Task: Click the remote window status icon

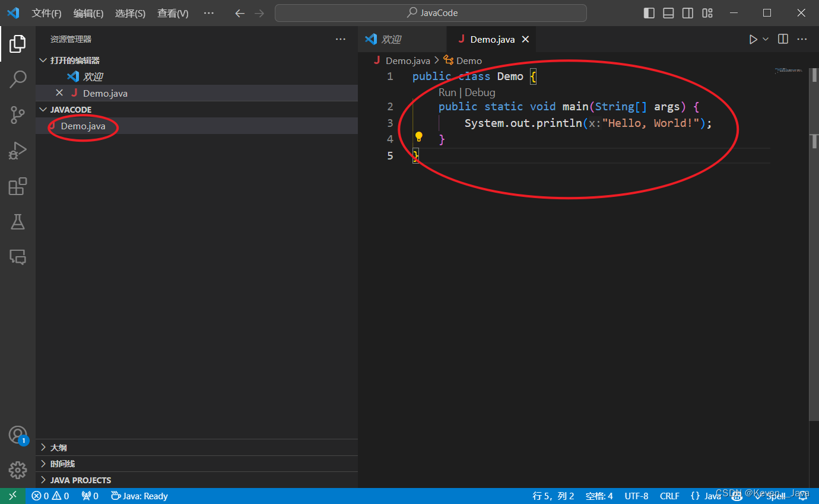Action: [13, 496]
